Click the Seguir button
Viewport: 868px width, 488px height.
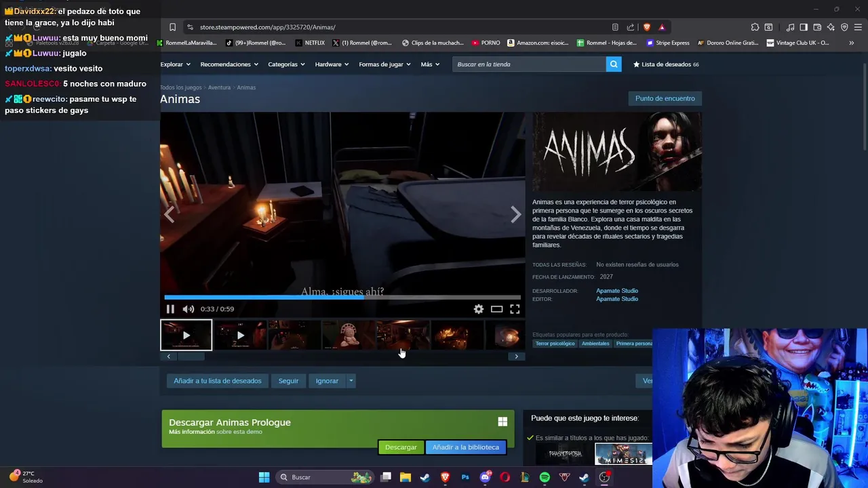(x=288, y=381)
